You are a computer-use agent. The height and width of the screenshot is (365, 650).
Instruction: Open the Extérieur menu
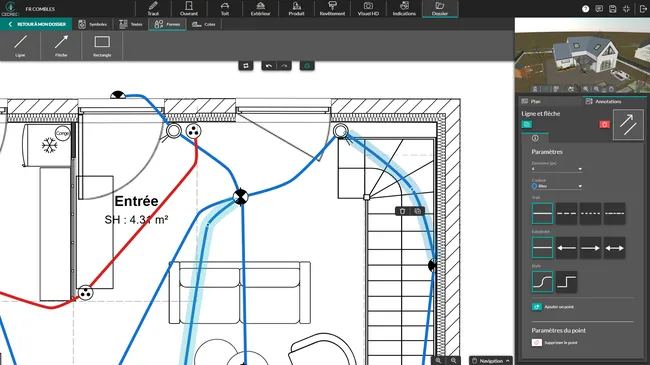260,9
